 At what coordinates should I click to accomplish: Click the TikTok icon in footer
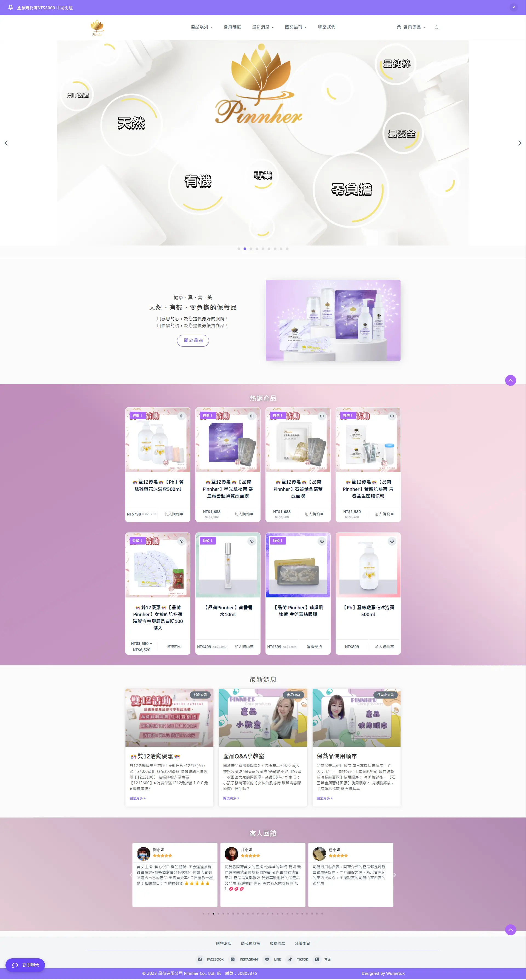290,959
